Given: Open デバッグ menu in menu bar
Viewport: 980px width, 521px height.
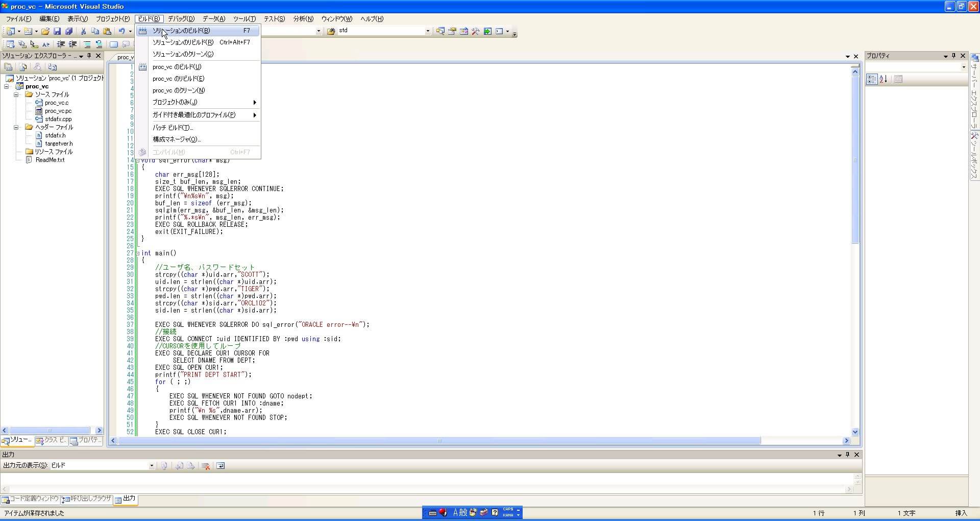Looking at the screenshot, I should coord(181,19).
